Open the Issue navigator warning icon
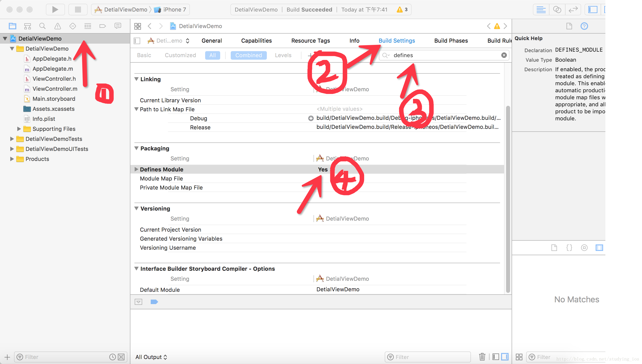Image resolution: width=642 pixels, height=364 pixels. click(58, 26)
